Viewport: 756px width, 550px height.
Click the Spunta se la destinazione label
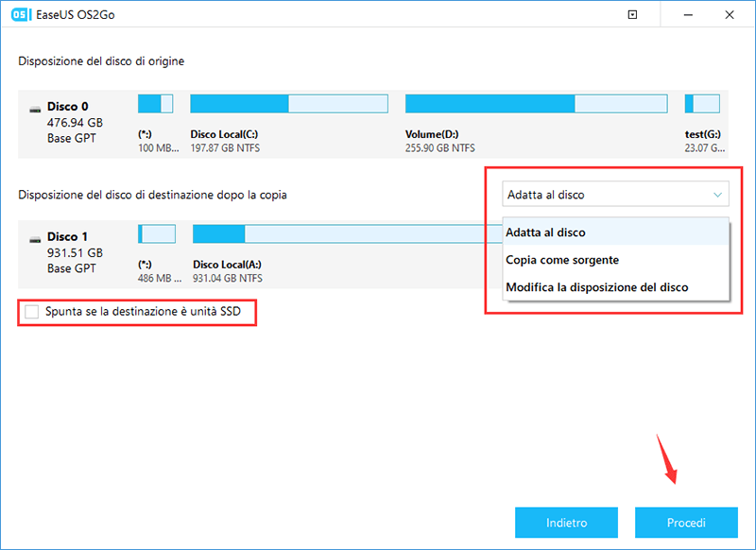tap(143, 312)
